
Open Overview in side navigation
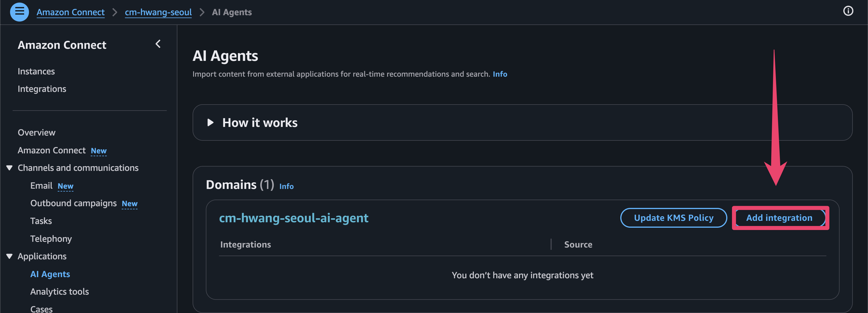point(36,133)
